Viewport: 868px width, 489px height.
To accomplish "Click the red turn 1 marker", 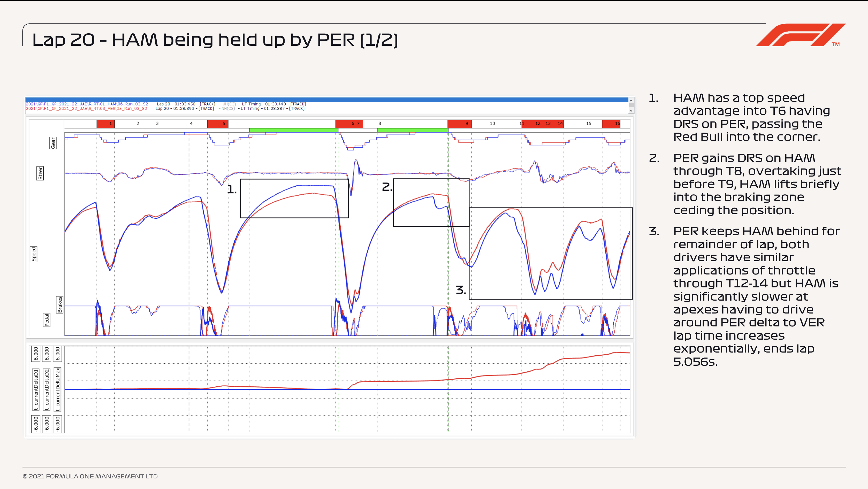I will [105, 124].
